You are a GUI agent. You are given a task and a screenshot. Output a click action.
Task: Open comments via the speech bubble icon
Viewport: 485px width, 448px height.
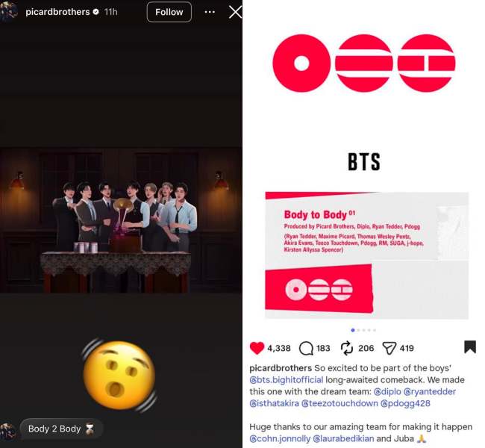(x=306, y=348)
